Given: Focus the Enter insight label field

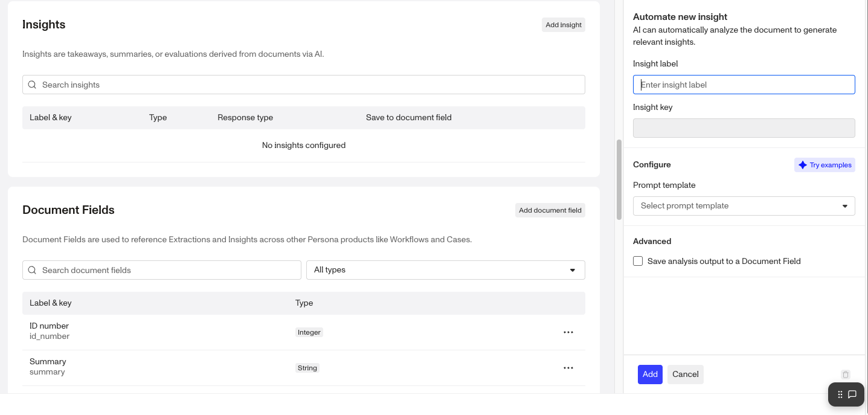Looking at the screenshot, I should coord(744,85).
